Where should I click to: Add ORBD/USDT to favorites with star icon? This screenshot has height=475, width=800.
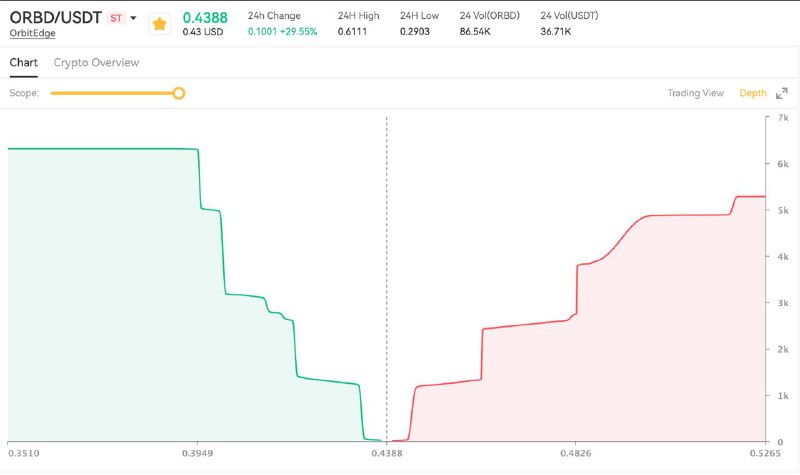(159, 23)
